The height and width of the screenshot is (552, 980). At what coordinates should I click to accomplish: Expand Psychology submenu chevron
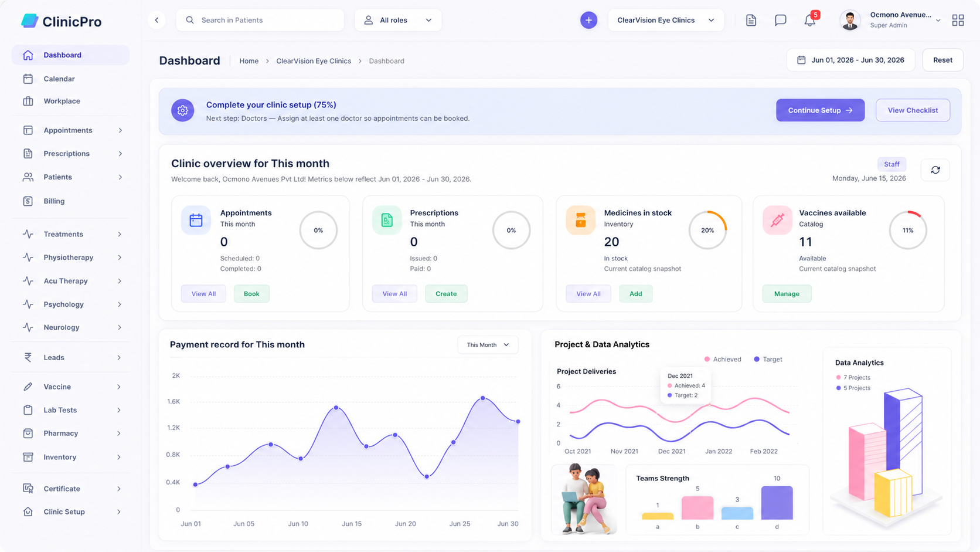tap(120, 304)
